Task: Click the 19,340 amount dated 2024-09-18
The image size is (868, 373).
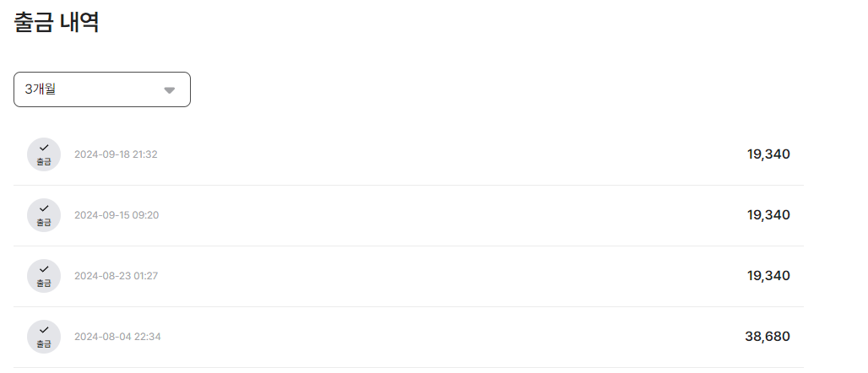Action: click(x=768, y=154)
